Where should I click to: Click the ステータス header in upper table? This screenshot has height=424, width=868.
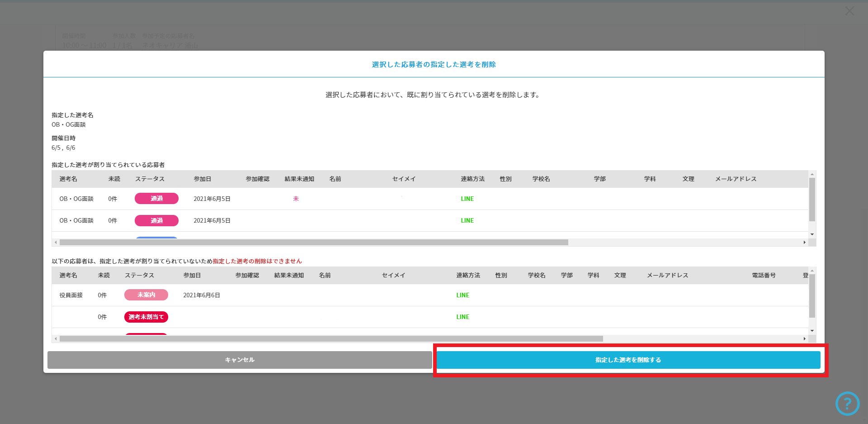(150, 179)
